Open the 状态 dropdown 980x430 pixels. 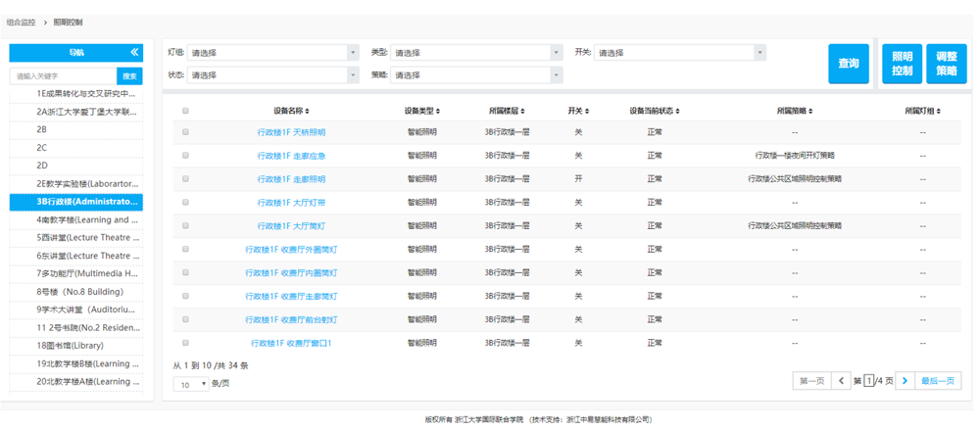coord(273,75)
